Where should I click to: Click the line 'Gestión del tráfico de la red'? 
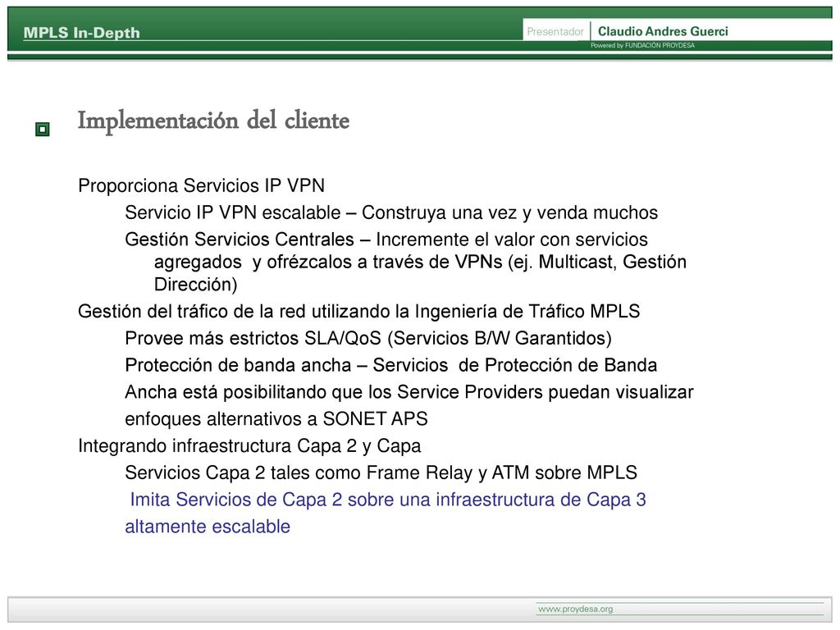tap(359, 311)
